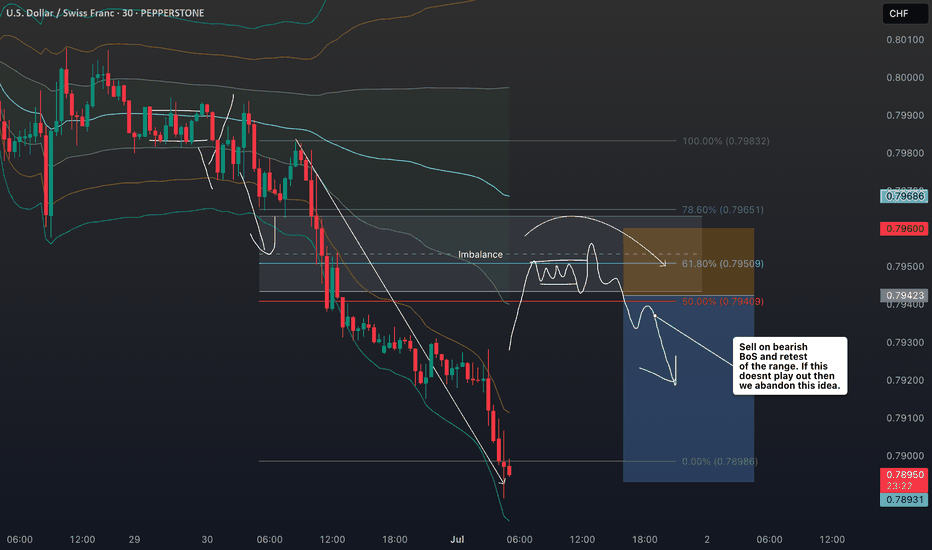Image resolution: width=932 pixels, height=550 pixels.
Task: Select the Jul month label on time axis
Action: (x=457, y=539)
